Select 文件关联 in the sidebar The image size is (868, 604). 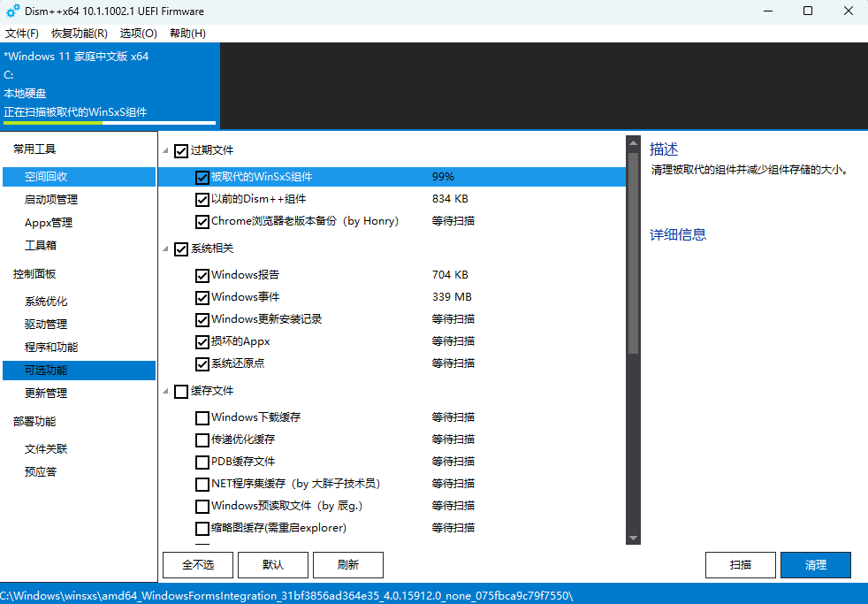46,449
